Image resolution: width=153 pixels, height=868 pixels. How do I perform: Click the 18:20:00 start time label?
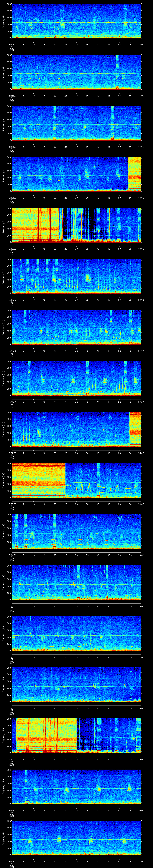pos(12,351)
